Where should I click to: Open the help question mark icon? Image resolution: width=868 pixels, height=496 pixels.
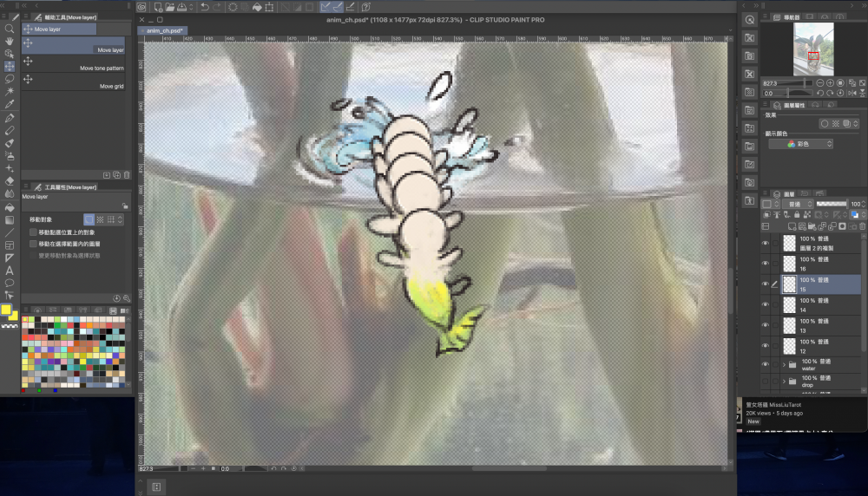tap(366, 7)
